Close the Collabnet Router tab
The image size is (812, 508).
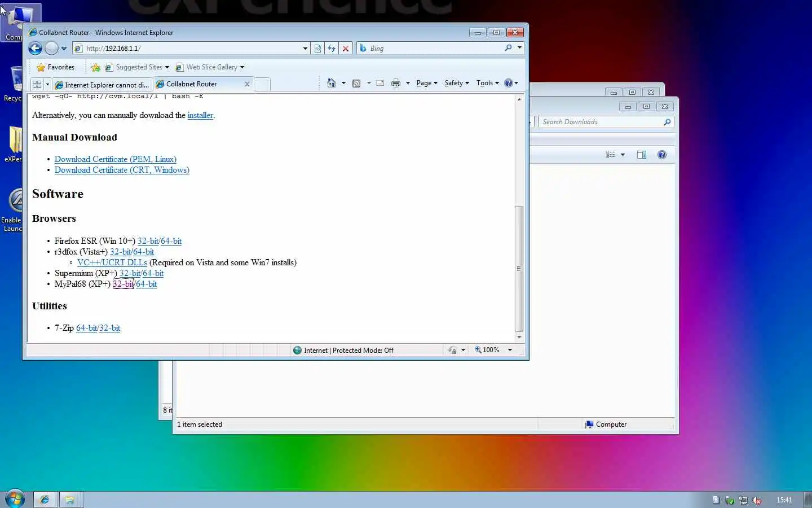(x=247, y=84)
